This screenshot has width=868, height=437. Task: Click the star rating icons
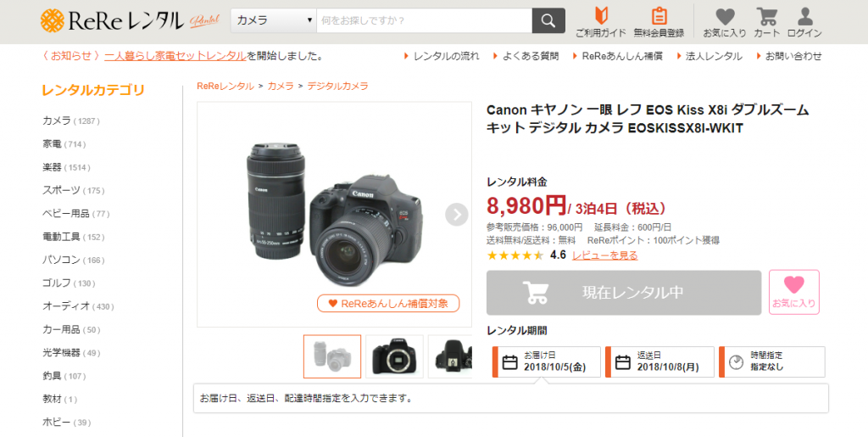[515, 255]
